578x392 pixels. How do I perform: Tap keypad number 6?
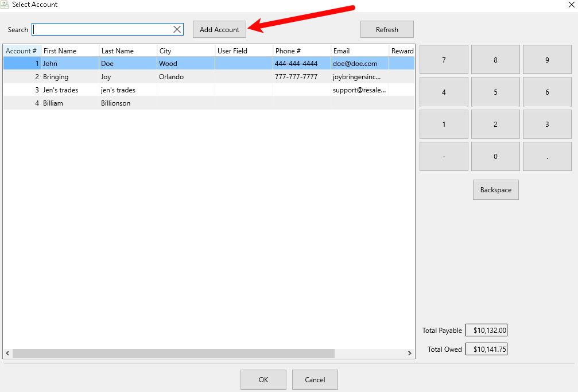click(x=547, y=92)
